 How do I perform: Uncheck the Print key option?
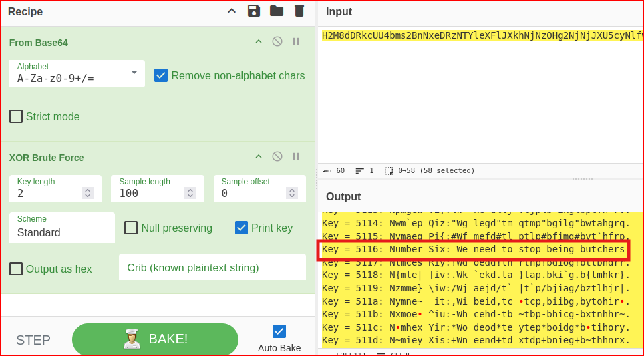pyautogui.click(x=241, y=228)
